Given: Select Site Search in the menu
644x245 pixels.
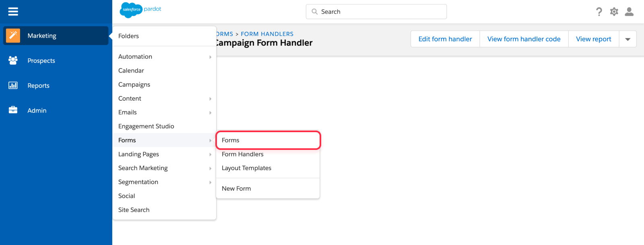Looking at the screenshot, I should coord(134,210).
